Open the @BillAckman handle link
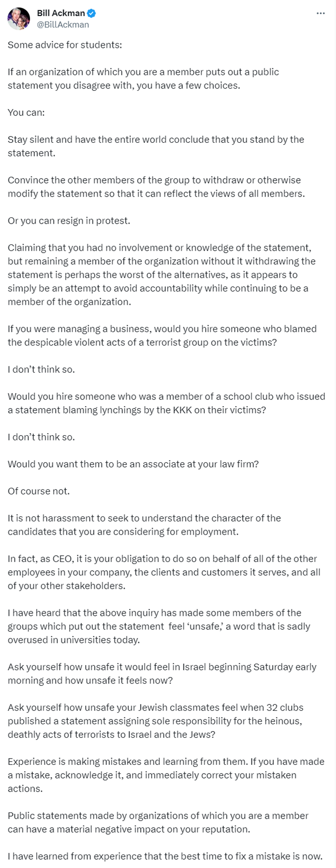The width and height of the screenshot is (336, 868). click(63, 24)
